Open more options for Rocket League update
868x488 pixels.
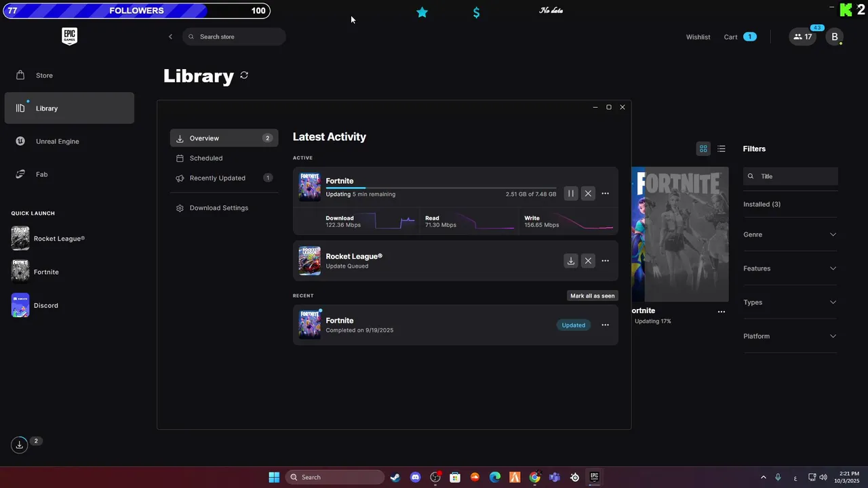tap(606, 261)
